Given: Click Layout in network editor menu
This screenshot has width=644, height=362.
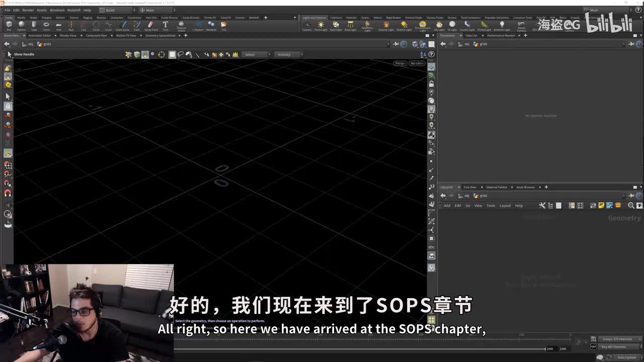Looking at the screenshot, I should point(505,206).
